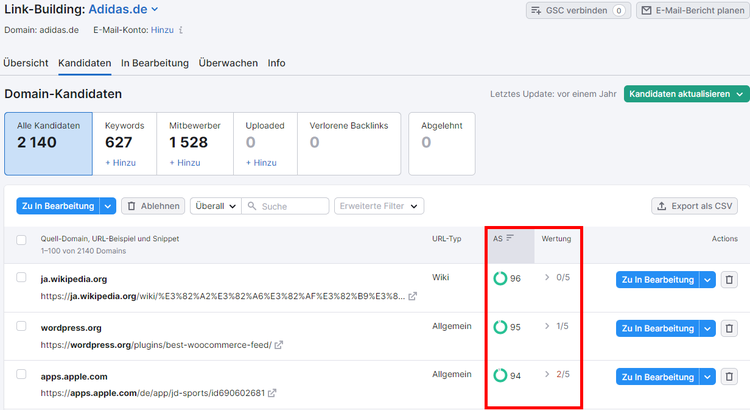Click the Zu In Bearbeitung bulk button in the toolbar
Screen dimensions: 750x410
(x=58, y=206)
